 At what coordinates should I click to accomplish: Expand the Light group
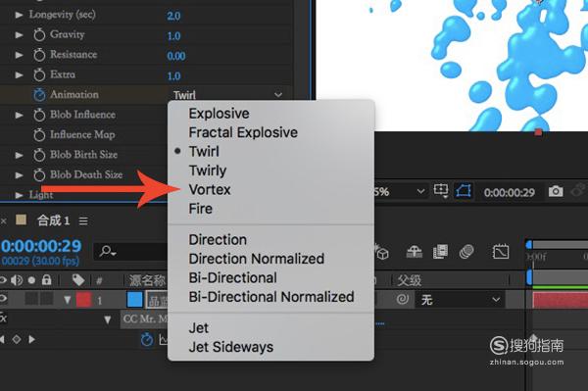19,195
